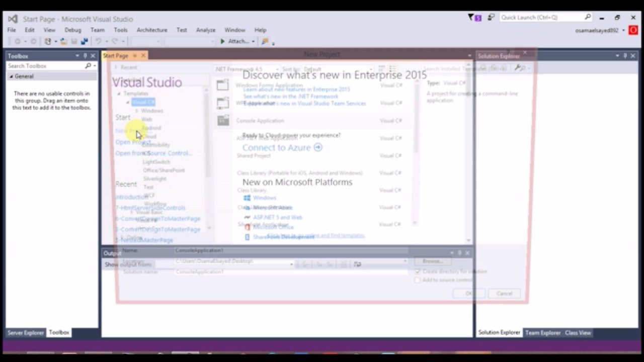This screenshot has width=644, height=362.
Task: Pin the Start Page tab
Action: click(x=135, y=56)
